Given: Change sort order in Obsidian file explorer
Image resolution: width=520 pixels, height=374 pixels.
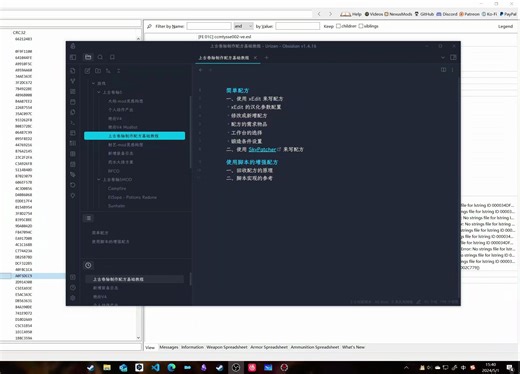Looking at the screenshot, I should (x=108, y=71).
